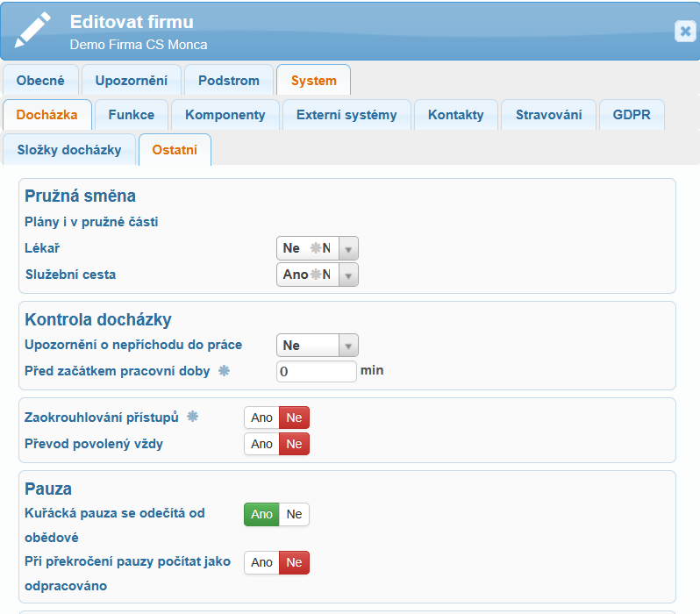Click the pencil edit icon in header
Viewport: 700px width, 614px height.
[x=35, y=31]
